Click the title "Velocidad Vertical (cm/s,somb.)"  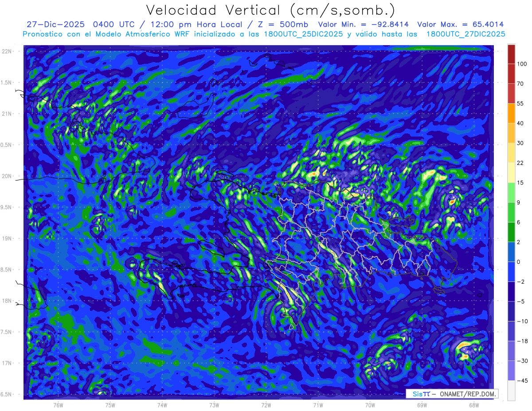click(270, 10)
